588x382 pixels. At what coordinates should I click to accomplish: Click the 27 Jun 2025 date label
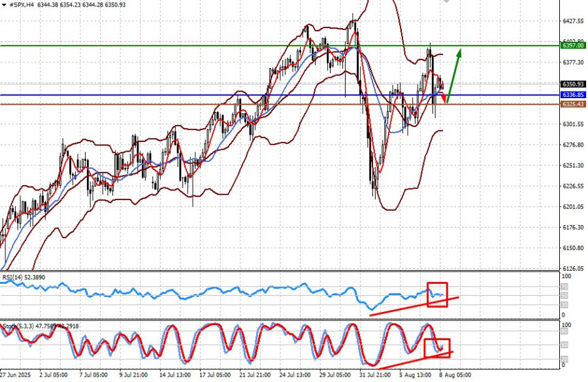click(16, 376)
